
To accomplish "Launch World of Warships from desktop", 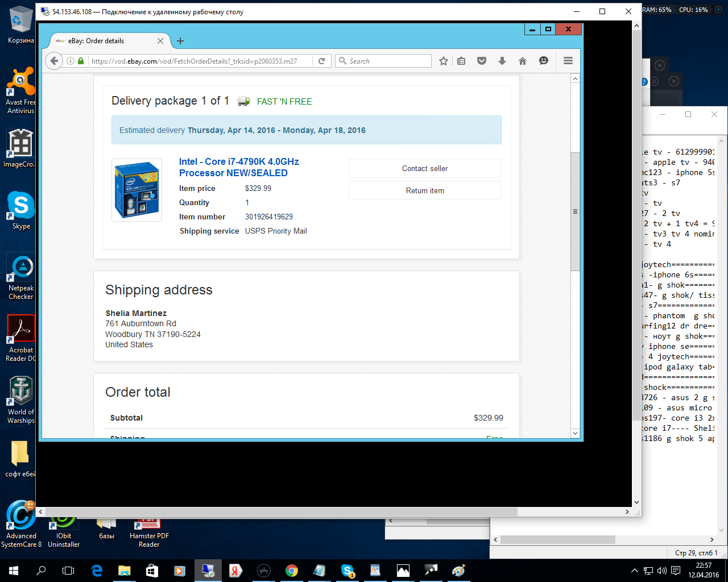I will (21, 400).
